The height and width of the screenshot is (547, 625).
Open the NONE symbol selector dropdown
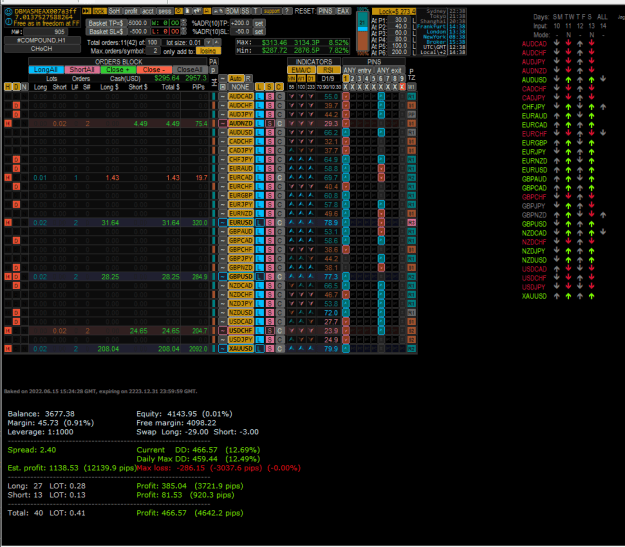pyautogui.click(x=240, y=87)
